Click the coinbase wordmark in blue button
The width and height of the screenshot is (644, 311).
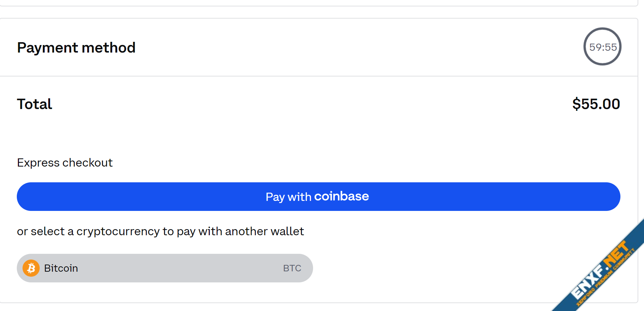pyautogui.click(x=341, y=196)
